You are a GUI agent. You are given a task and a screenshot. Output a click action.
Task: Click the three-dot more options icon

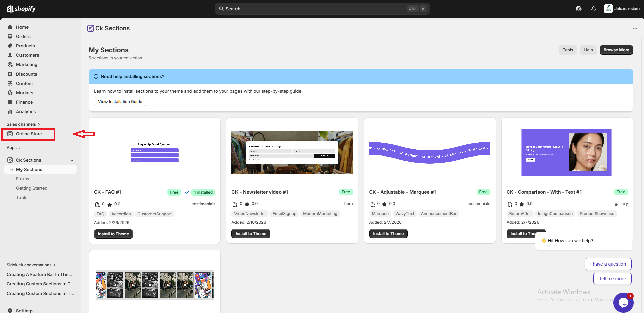635,28
